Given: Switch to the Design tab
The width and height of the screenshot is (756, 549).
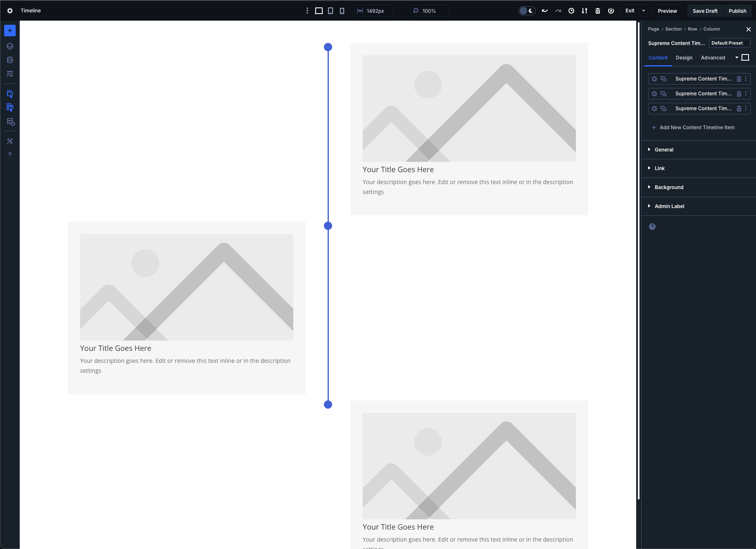Looking at the screenshot, I should (684, 58).
